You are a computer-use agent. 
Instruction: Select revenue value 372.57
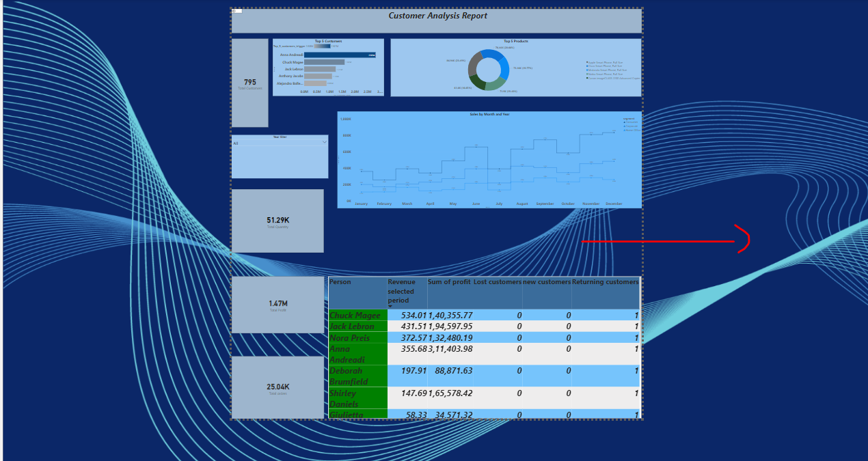(413, 337)
